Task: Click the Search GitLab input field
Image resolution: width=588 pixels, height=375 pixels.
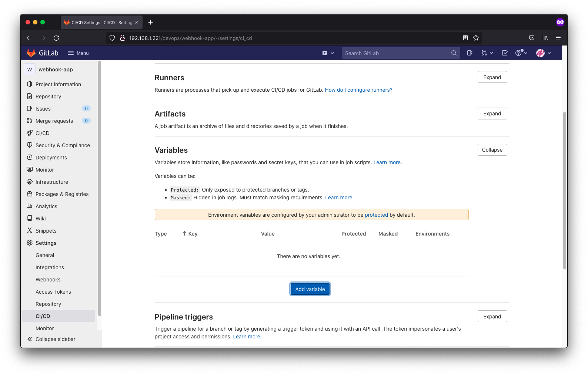Action: pos(396,53)
